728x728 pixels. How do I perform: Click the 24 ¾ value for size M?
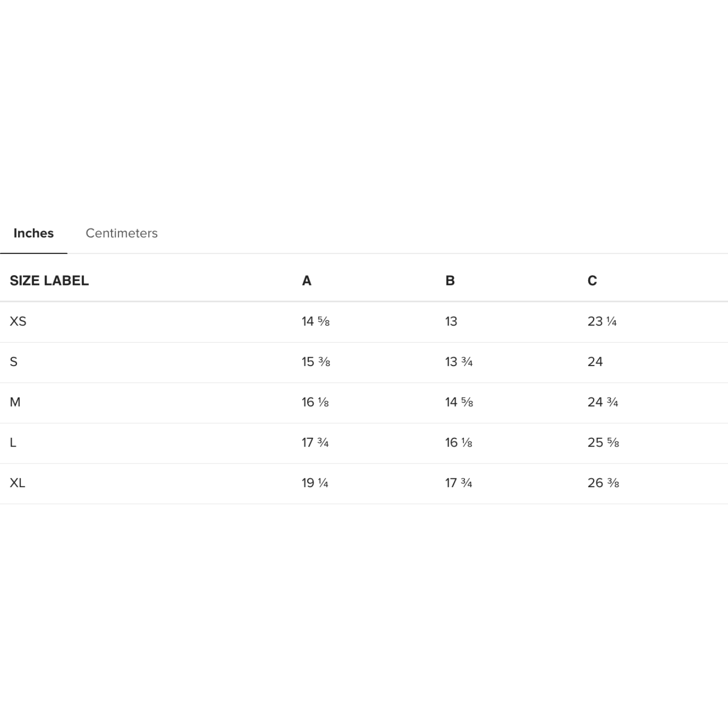click(x=603, y=402)
